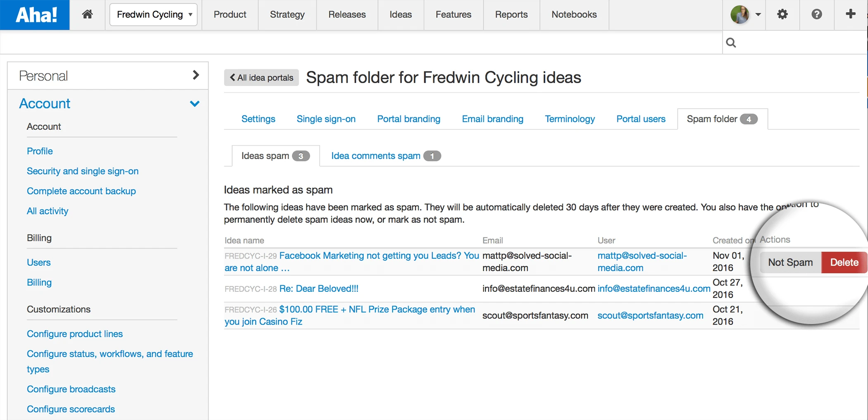Click the Aha! logo

point(35,15)
